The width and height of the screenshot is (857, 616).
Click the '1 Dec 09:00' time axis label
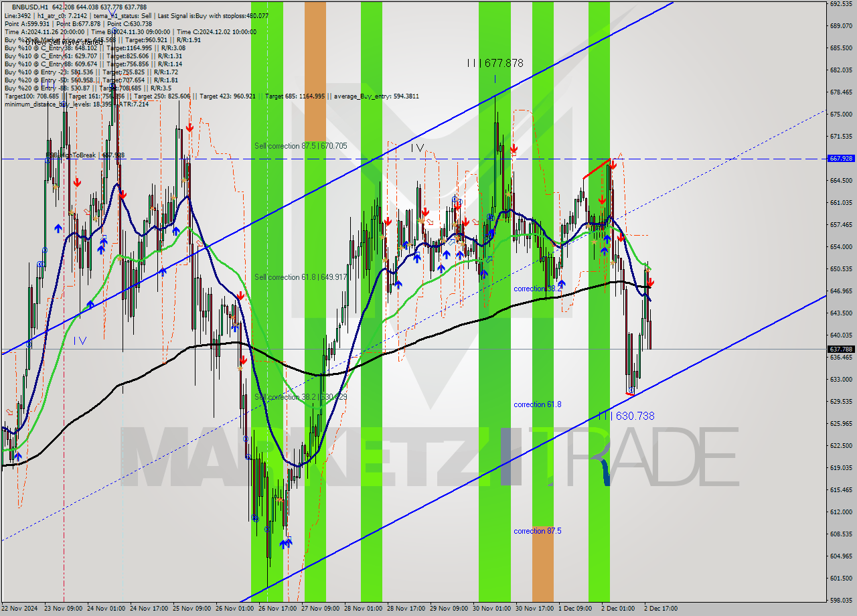[x=576, y=609]
